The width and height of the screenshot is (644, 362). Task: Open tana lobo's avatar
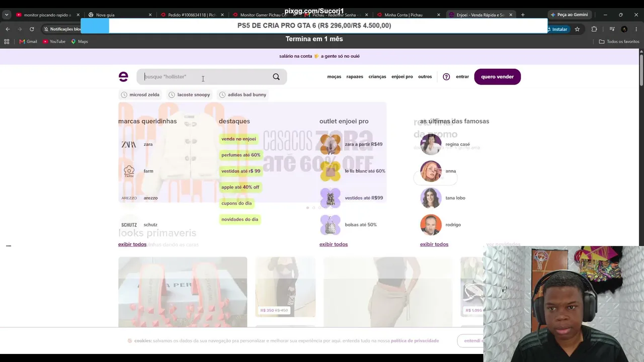(431, 198)
